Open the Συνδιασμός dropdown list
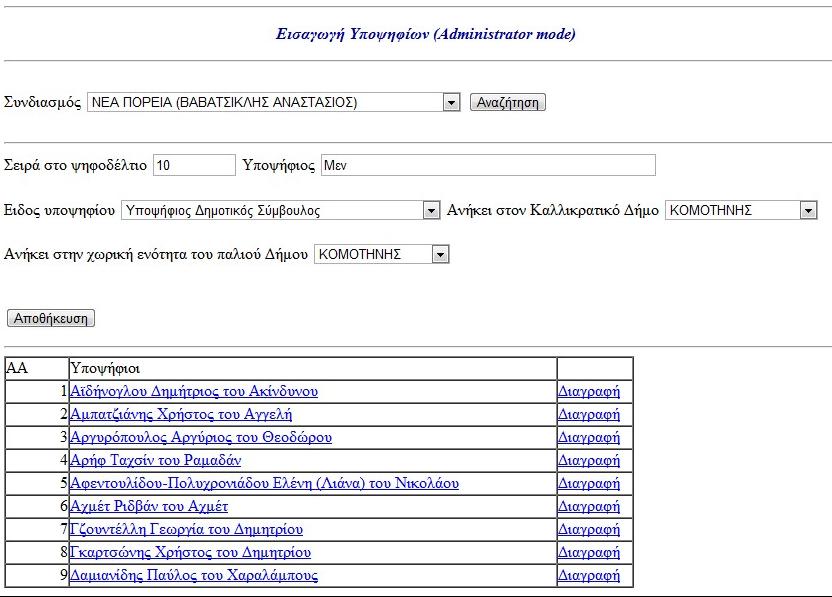 click(273, 102)
